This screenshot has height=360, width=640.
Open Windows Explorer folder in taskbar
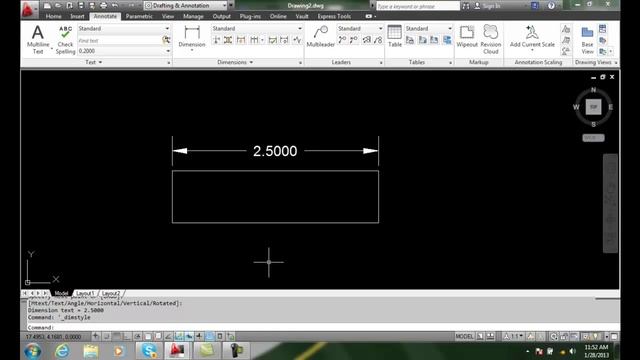pyautogui.click(x=91, y=351)
